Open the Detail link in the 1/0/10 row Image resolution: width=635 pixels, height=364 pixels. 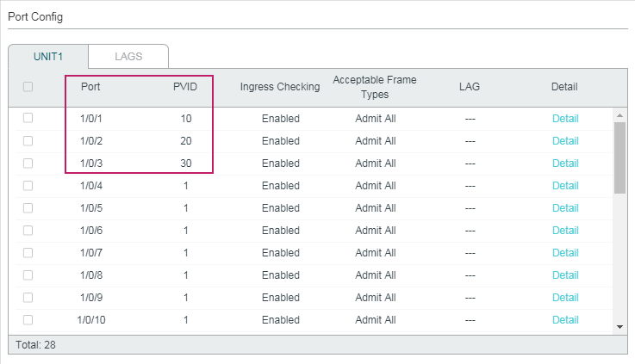click(x=565, y=320)
